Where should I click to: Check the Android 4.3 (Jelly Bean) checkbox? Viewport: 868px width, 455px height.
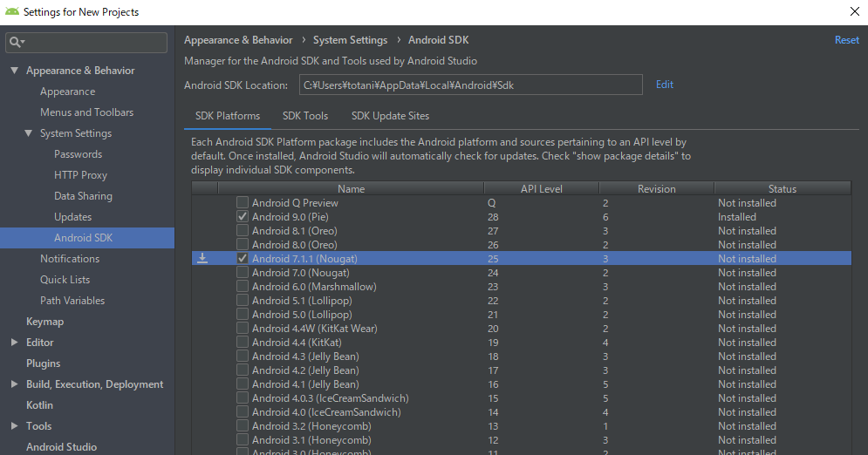point(242,356)
